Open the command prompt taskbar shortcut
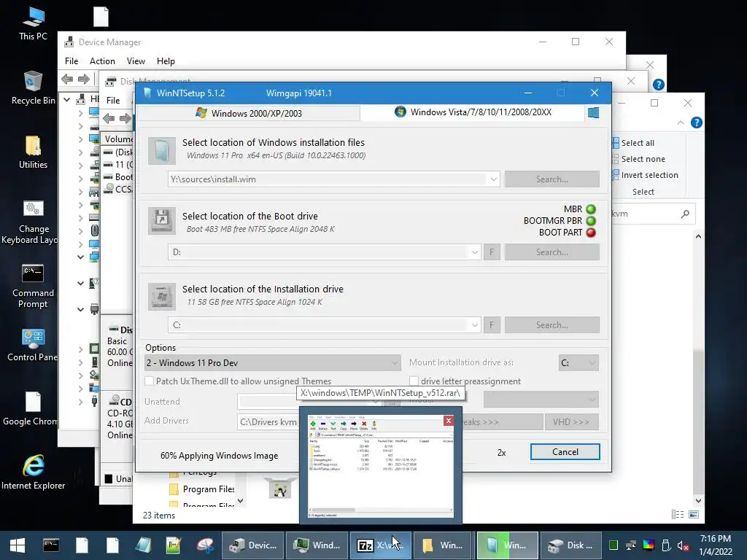 click(x=50, y=545)
